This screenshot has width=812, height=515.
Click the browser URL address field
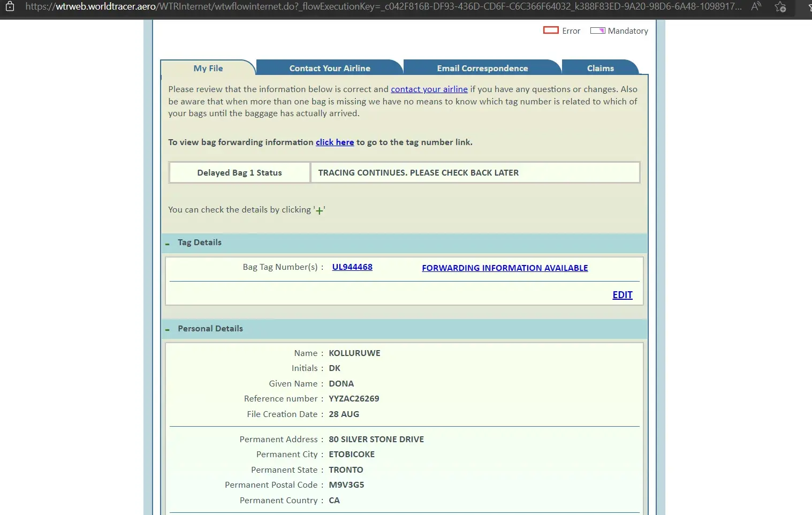[383, 7]
